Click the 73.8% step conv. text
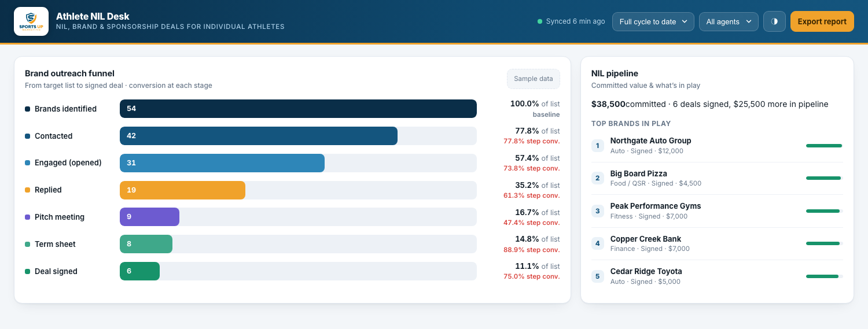 [x=532, y=168]
